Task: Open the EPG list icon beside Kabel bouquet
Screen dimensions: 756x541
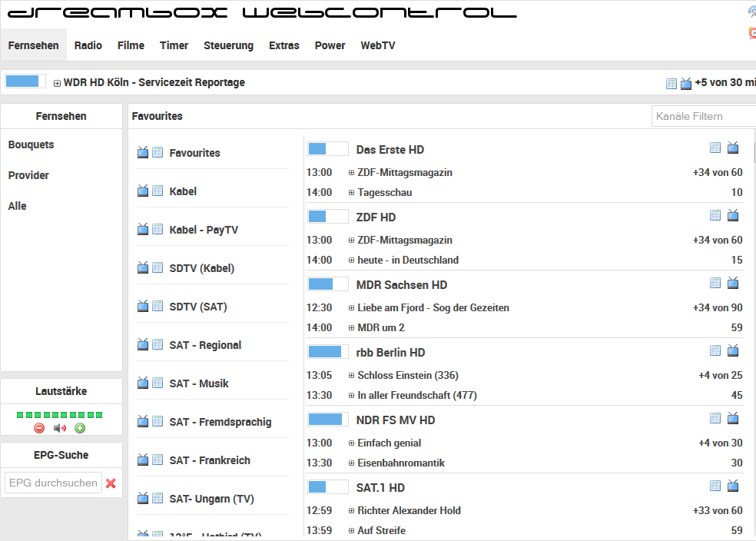Action: (157, 191)
